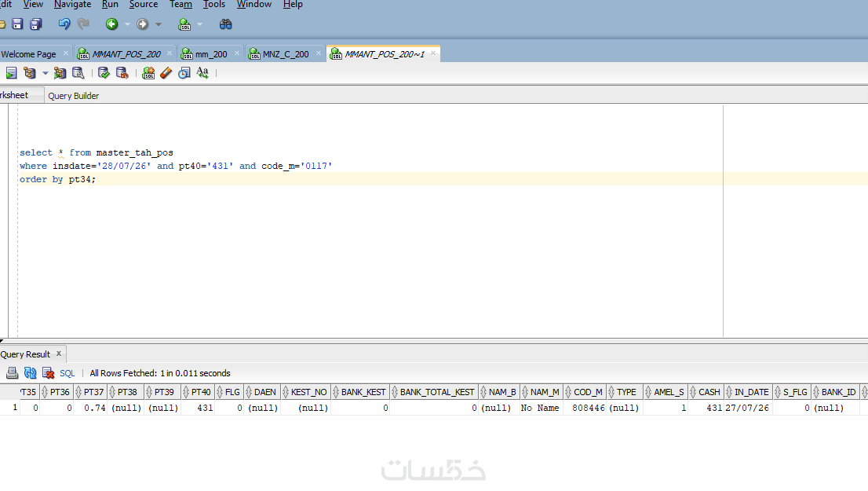The height and width of the screenshot is (491, 868).
Task: Open SQL Worksheet icon in main toolbar
Action: coord(184,24)
